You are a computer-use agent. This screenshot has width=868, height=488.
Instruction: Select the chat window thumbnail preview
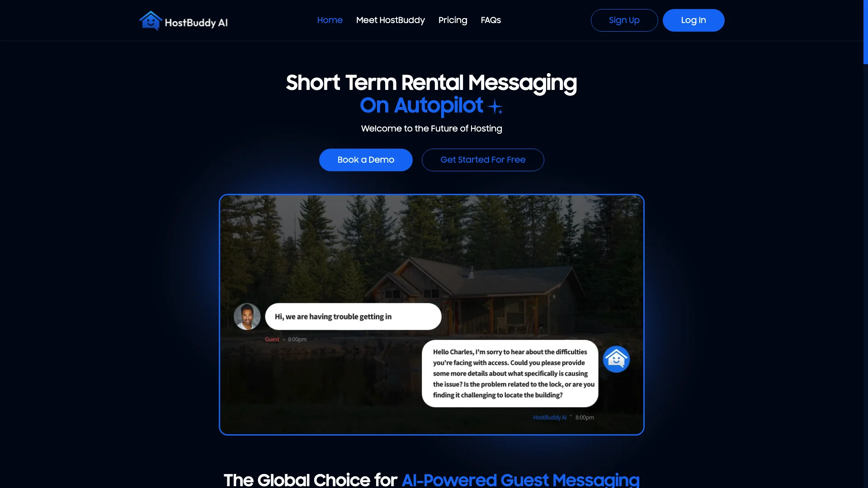point(431,314)
